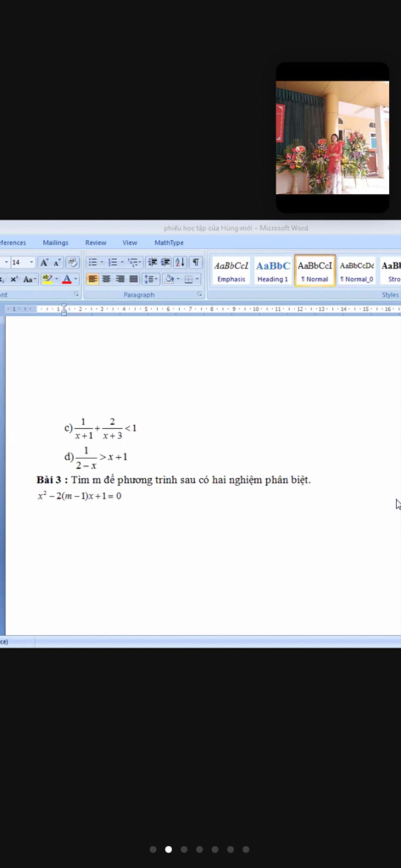Click the Sort icon

tap(180, 262)
